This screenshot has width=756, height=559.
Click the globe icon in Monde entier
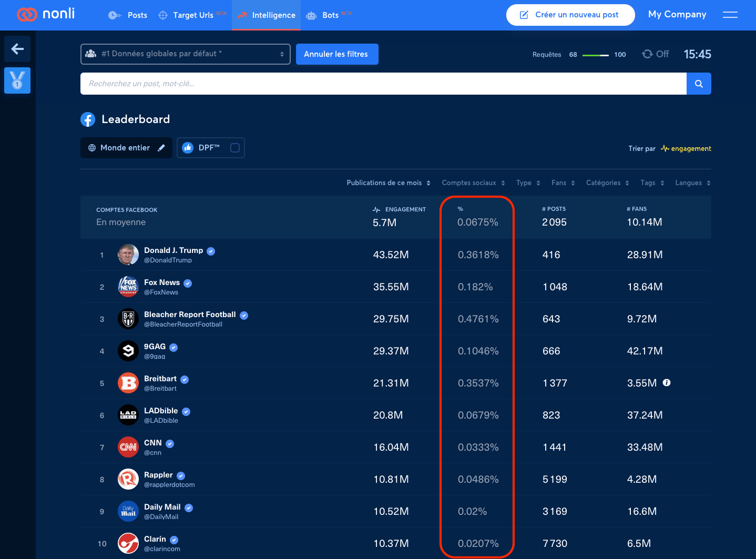(92, 148)
